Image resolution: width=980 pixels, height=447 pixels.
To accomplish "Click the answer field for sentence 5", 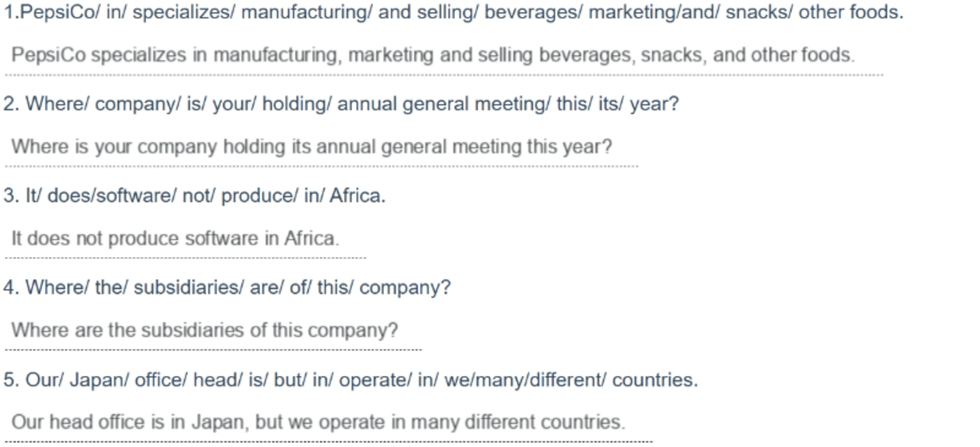I will (328, 422).
